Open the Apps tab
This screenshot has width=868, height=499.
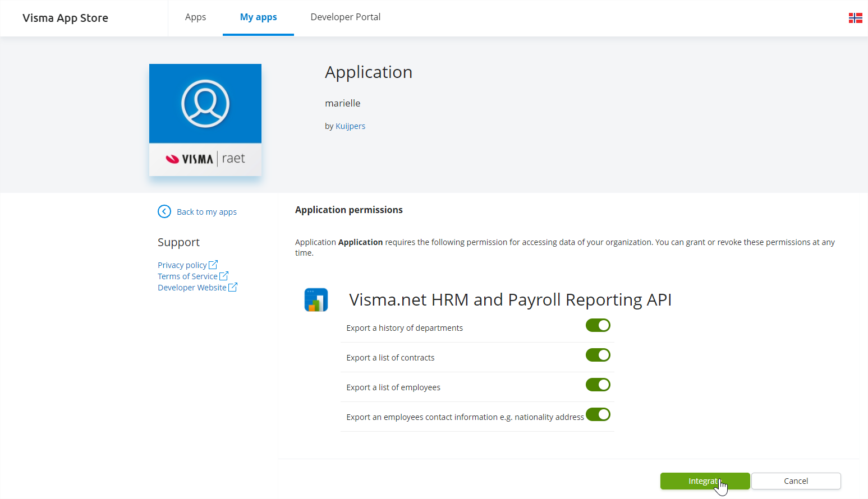point(195,17)
